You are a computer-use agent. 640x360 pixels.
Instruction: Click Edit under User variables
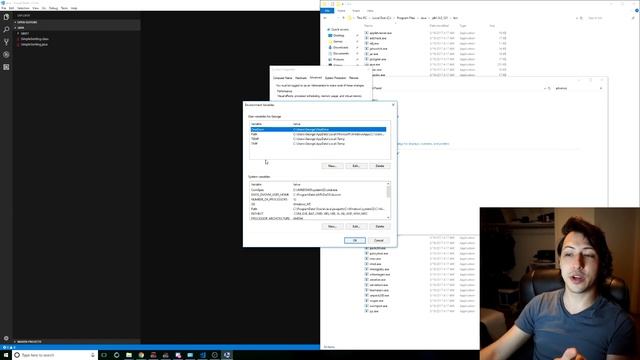[x=356, y=166]
